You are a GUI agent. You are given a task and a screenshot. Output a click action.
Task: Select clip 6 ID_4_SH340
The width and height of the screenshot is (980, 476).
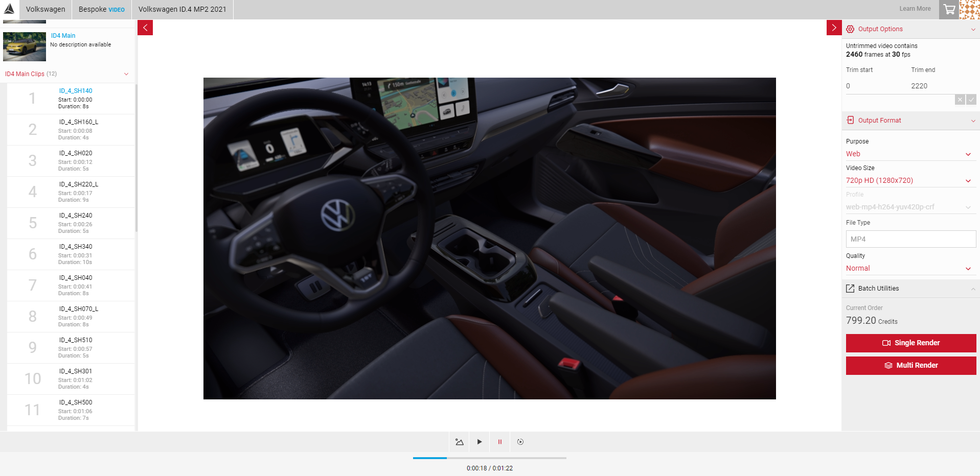tap(71, 254)
